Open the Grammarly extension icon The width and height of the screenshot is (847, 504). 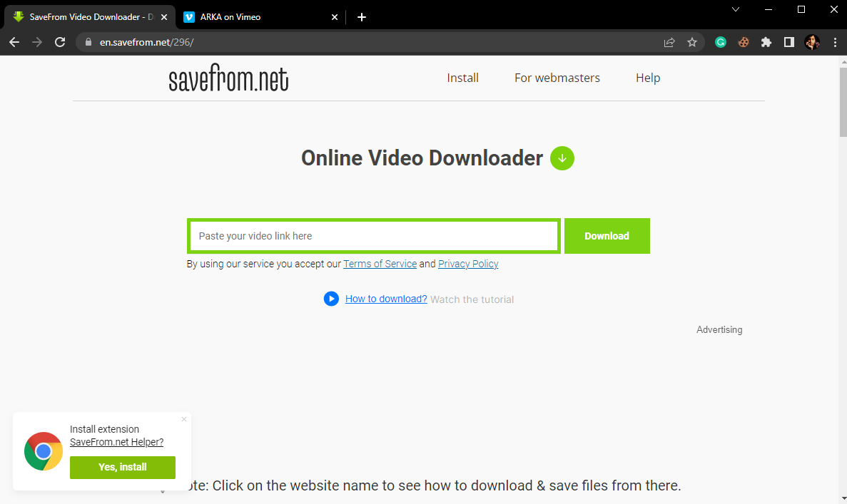721,42
